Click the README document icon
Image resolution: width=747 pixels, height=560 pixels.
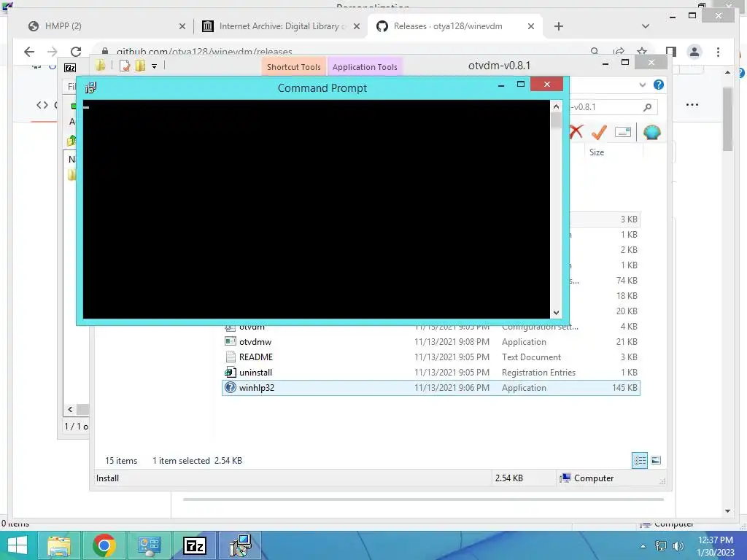pos(230,357)
